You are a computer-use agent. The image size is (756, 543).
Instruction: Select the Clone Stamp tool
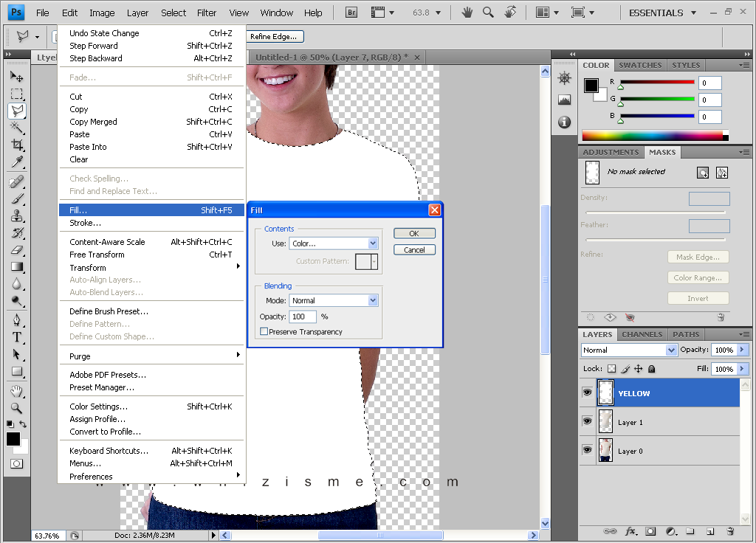pos(17,216)
